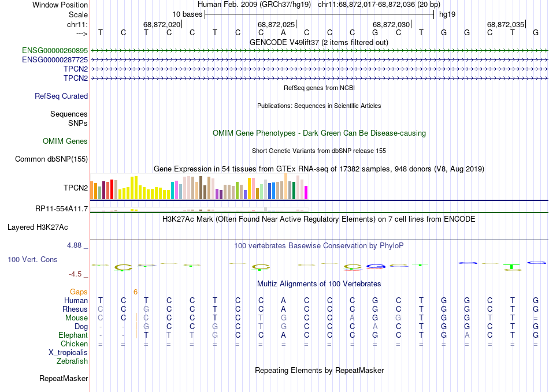Click the ---> sequence direction label

click(82, 33)
